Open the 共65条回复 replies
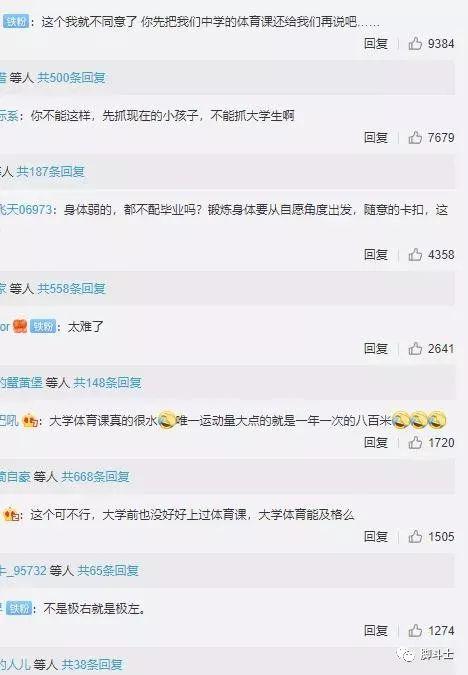Screen dimensions: 468x675 (x=108, y=571)
